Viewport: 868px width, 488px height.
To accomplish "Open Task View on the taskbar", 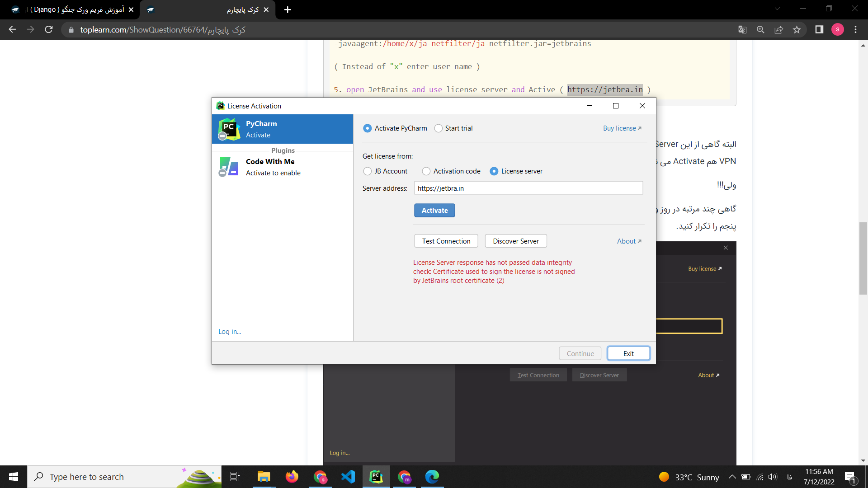I will click(x=235, y=477).
